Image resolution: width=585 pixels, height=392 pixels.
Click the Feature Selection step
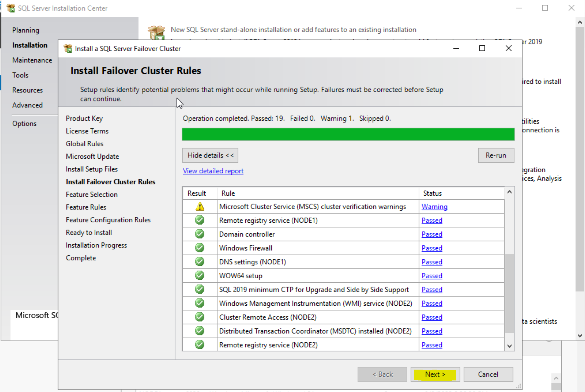[91, 195]
